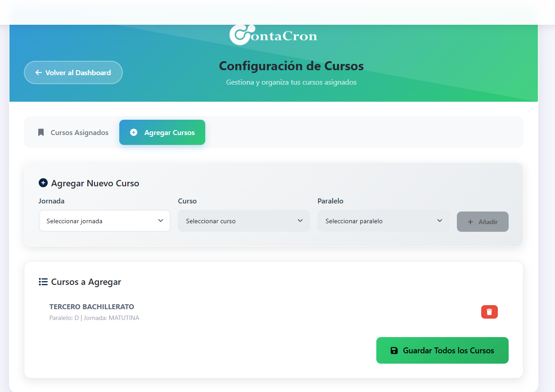Click the list icon next to Cursos a Agregar
The image size is (555, 392).
point(43,281)
